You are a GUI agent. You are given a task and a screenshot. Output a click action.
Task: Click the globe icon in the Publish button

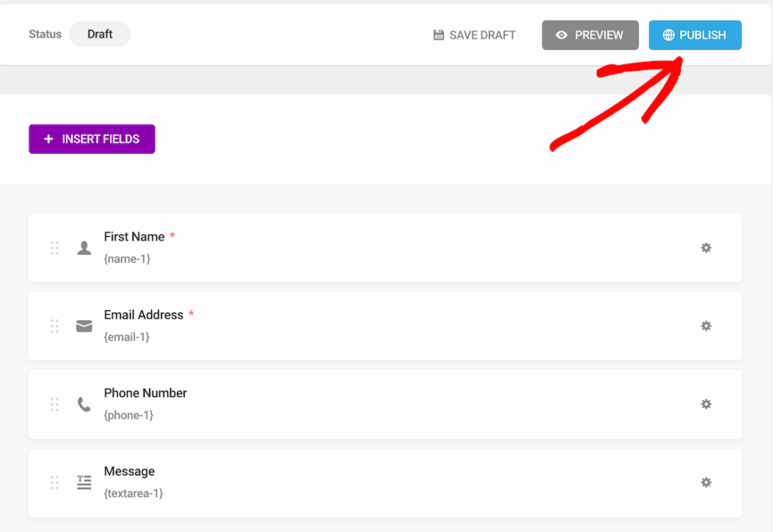[669, 35]
